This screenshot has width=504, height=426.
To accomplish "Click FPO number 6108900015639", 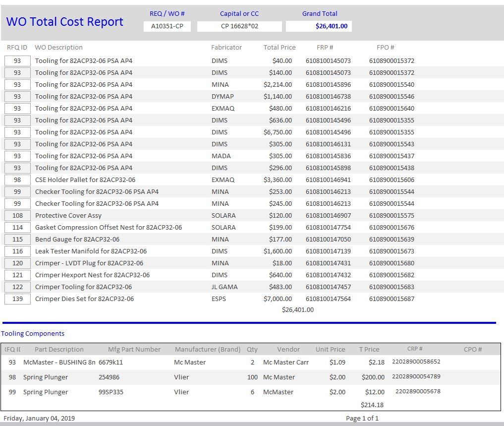I will click(392, 240).
